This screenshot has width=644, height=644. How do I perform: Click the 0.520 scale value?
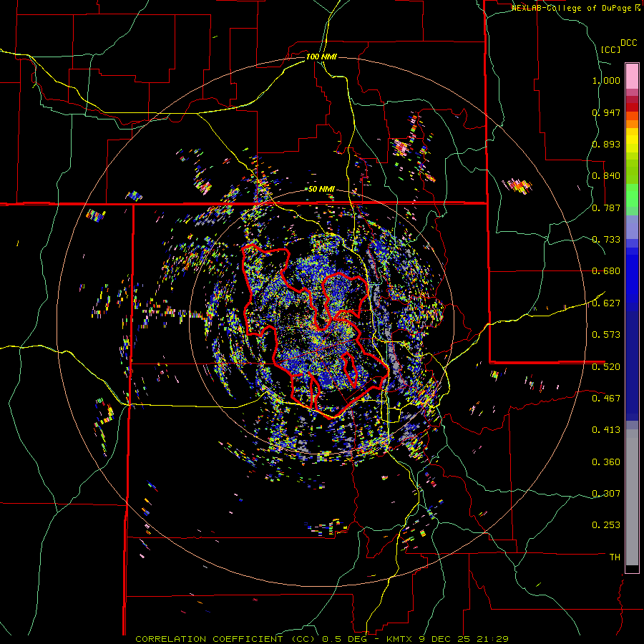pyautogui.click(x=606, y=367)
